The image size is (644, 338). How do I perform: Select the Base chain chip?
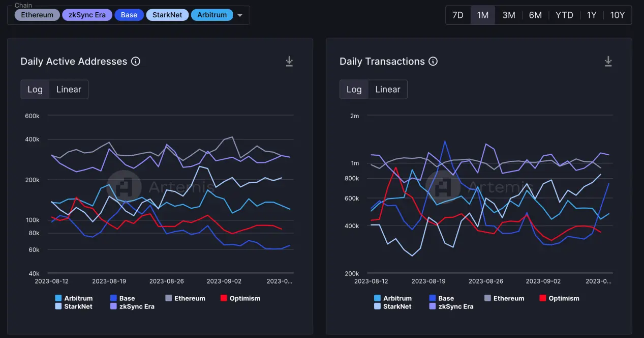(129, 15)
